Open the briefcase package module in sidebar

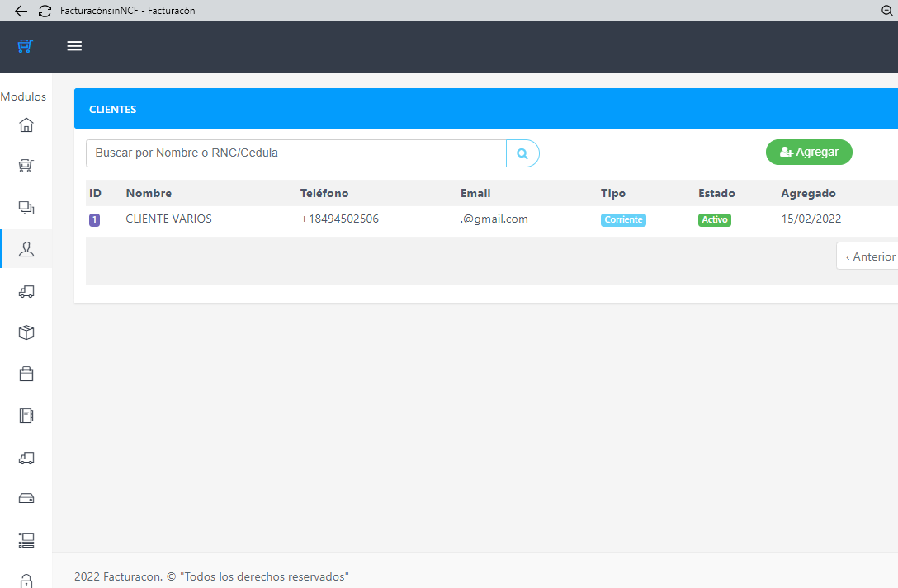pos(26,374)
